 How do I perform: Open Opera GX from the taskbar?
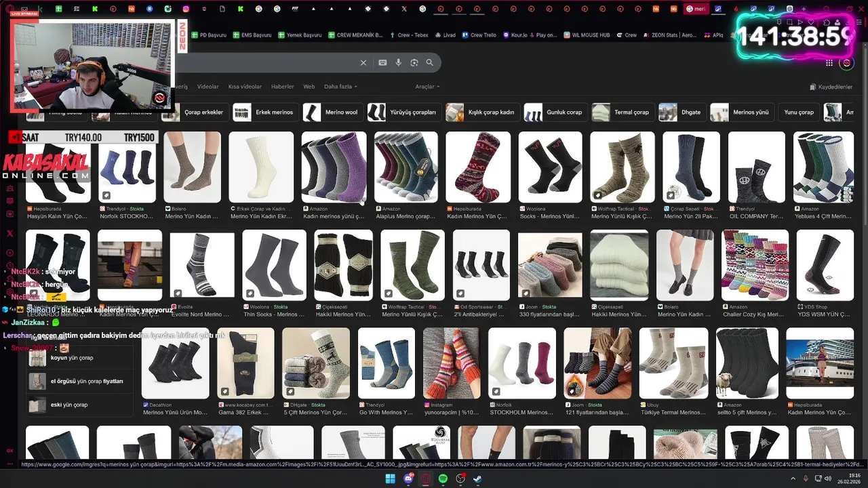(426, 479)
